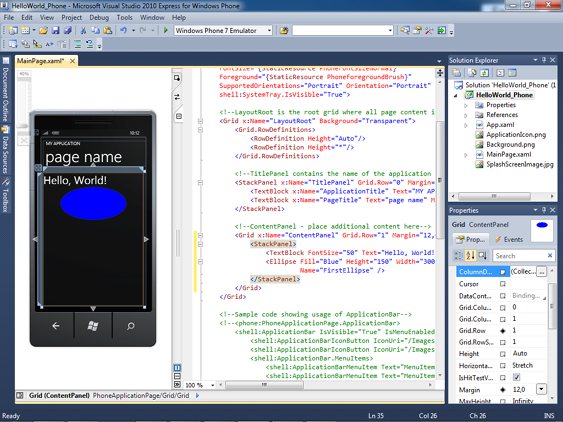Click phone emulator Windows start button

tap(93, 326)
